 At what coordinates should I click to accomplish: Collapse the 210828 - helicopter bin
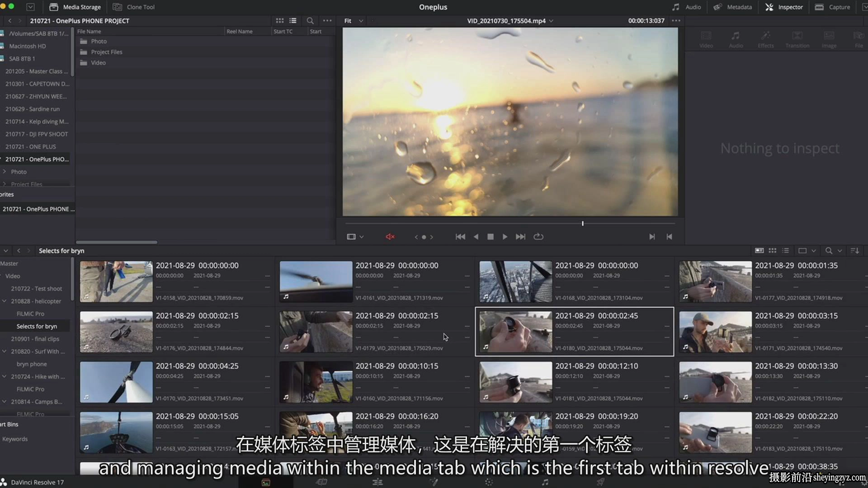(x=4, y=301)
